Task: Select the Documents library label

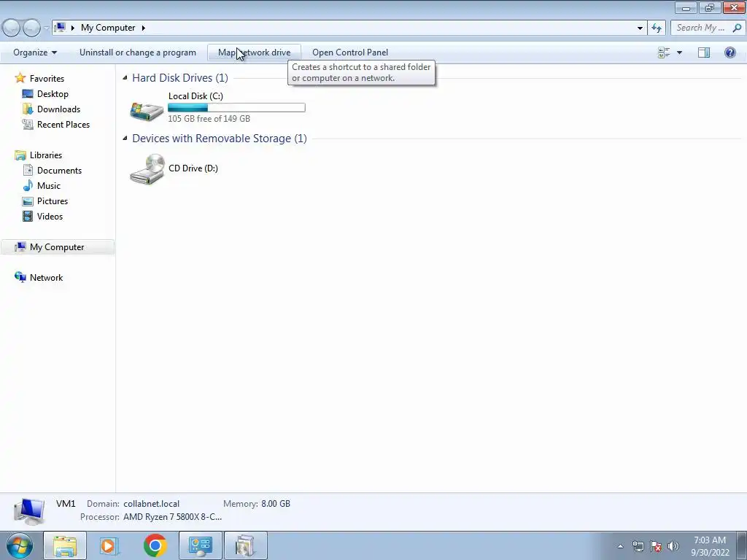Action: pyautogui.click(x=60, y=170)
